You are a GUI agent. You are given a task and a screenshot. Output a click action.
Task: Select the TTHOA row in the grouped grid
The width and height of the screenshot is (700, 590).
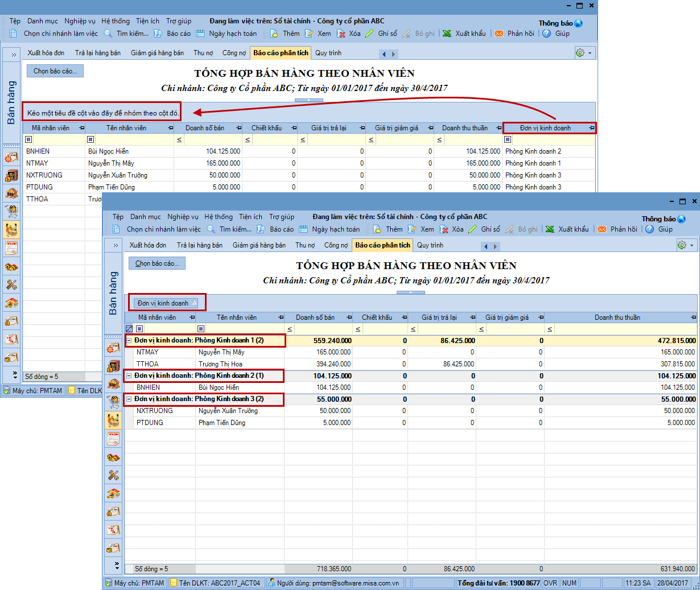(148, 364)
